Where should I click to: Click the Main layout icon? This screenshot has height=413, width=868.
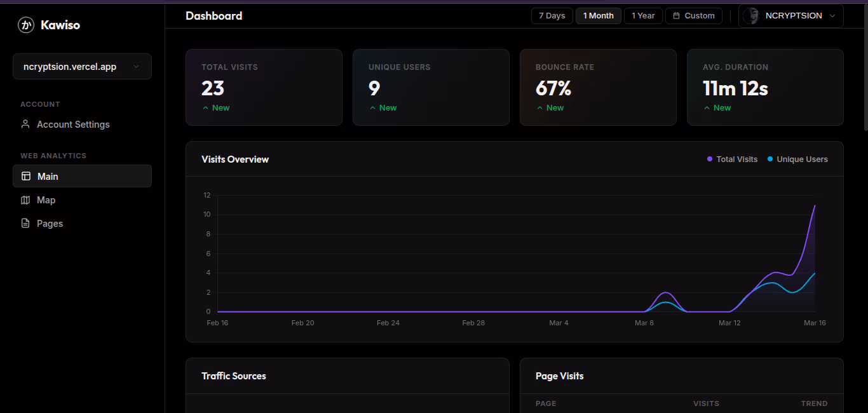(x=26, y=177)
